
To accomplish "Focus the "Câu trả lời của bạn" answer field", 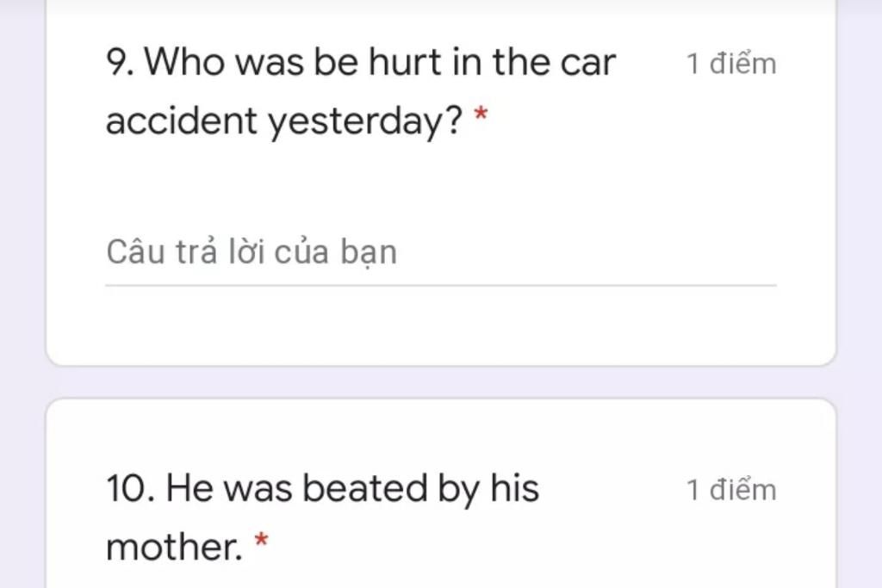I will (441, 252).
